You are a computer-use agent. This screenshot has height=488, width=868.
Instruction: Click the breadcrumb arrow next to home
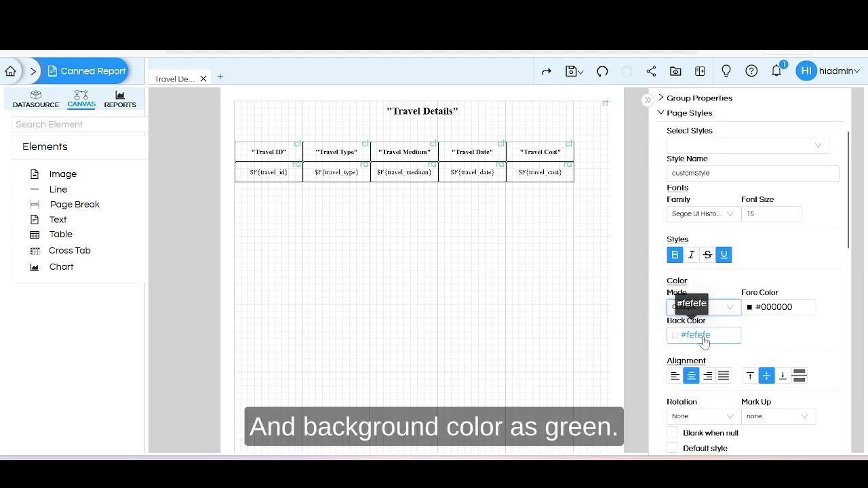pyautogui.click(x=33, y=71)
